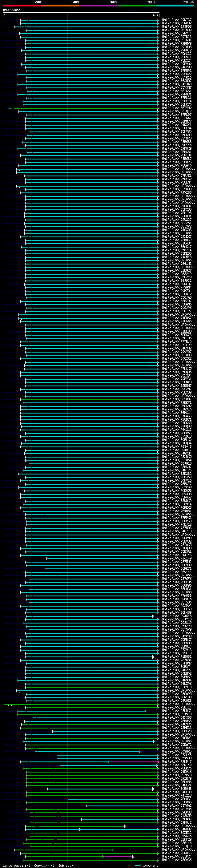
Task: Click the UniRef100_O26146 hit label
Action: point(176,843)
